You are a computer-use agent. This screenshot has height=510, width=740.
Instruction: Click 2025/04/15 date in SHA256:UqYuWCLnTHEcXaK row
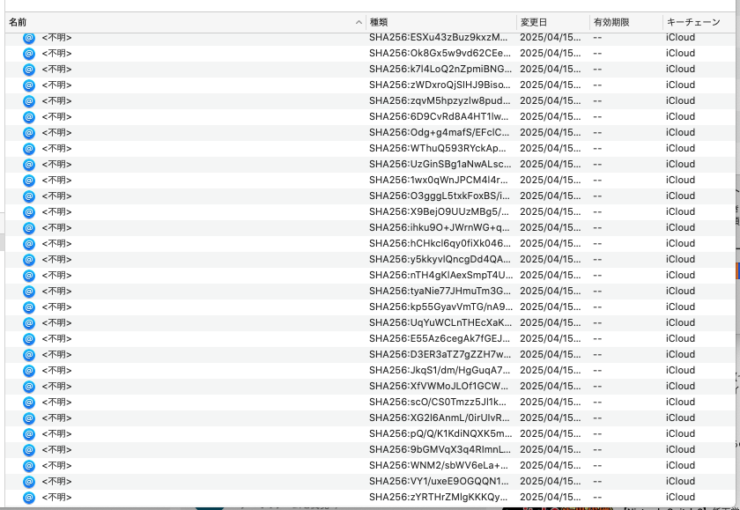pos(550,323)
